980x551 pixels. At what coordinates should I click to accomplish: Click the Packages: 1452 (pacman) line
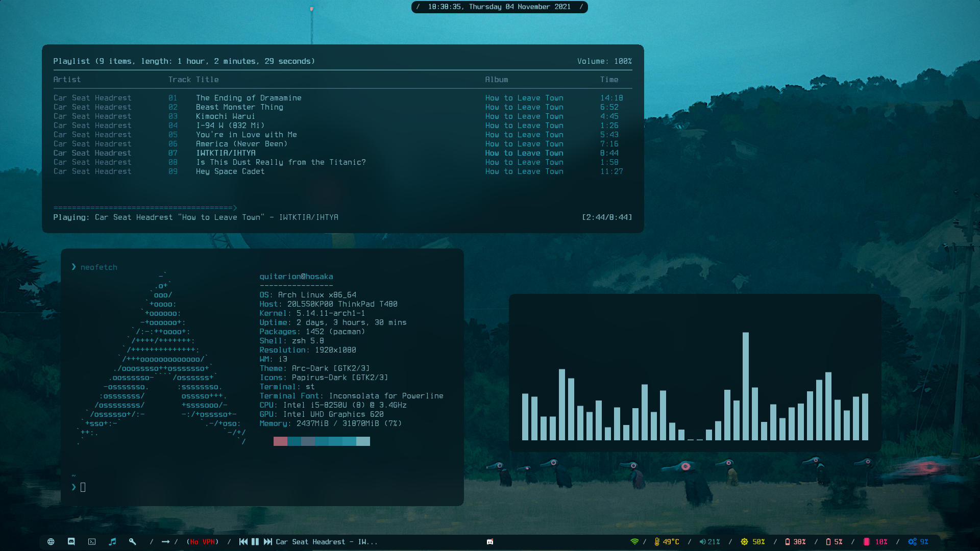312,332
